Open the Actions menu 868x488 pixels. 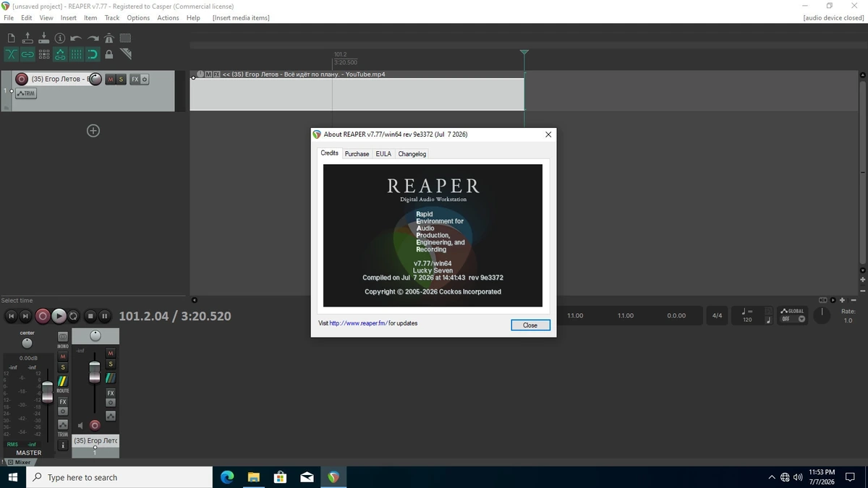[169, 17]
